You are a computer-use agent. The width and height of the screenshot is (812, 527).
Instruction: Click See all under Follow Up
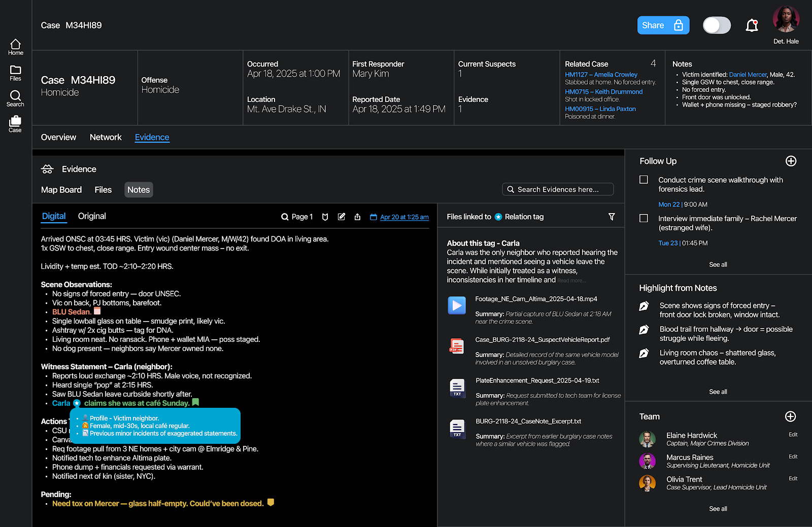718,265
